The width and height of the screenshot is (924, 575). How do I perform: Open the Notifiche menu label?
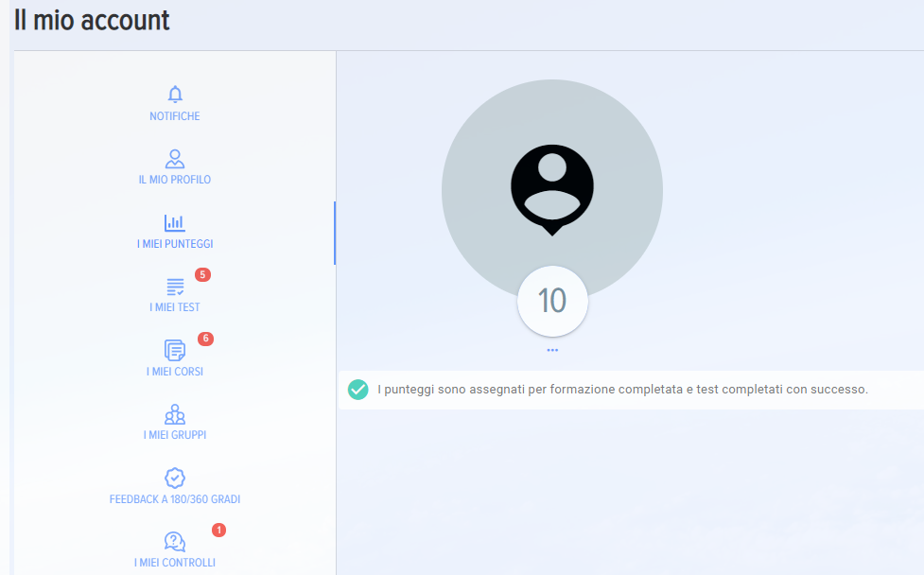click(x=175, y=116)
